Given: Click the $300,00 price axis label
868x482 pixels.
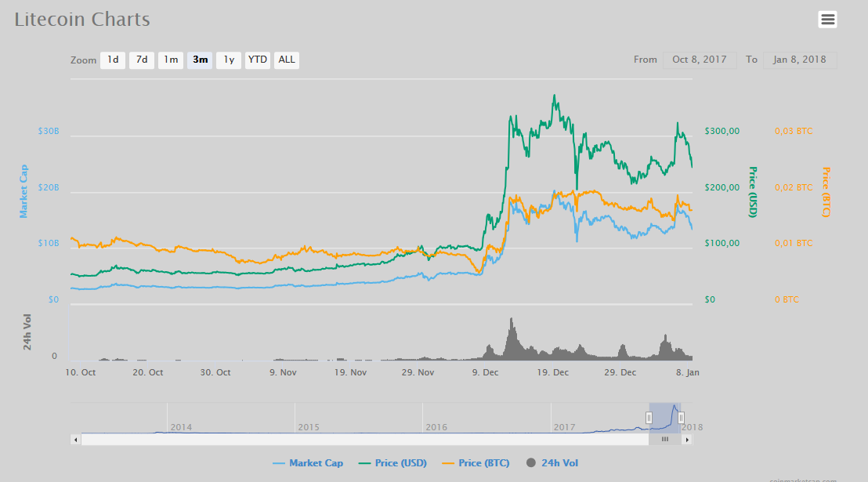Looking at the screenshot, I should pos(722,132).
